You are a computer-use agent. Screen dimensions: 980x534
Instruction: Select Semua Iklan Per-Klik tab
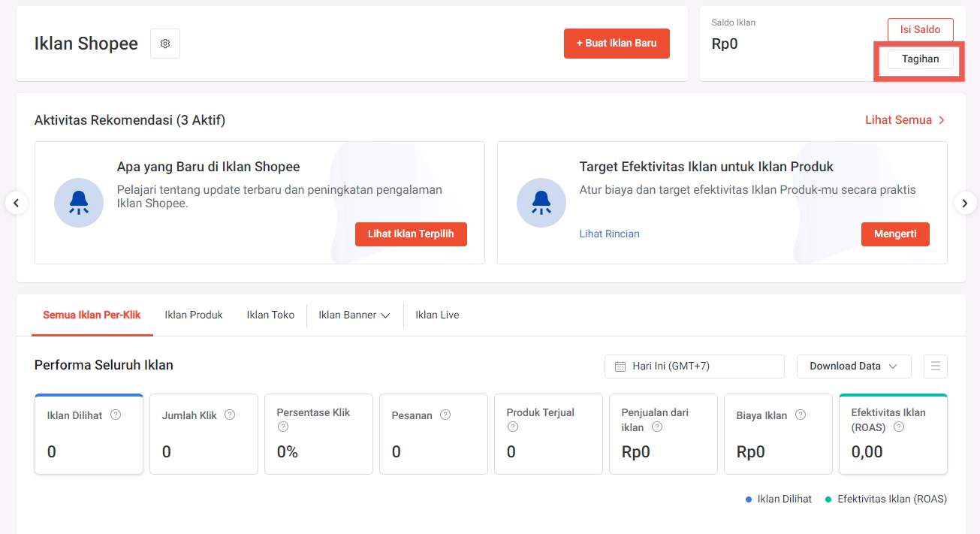92,315
